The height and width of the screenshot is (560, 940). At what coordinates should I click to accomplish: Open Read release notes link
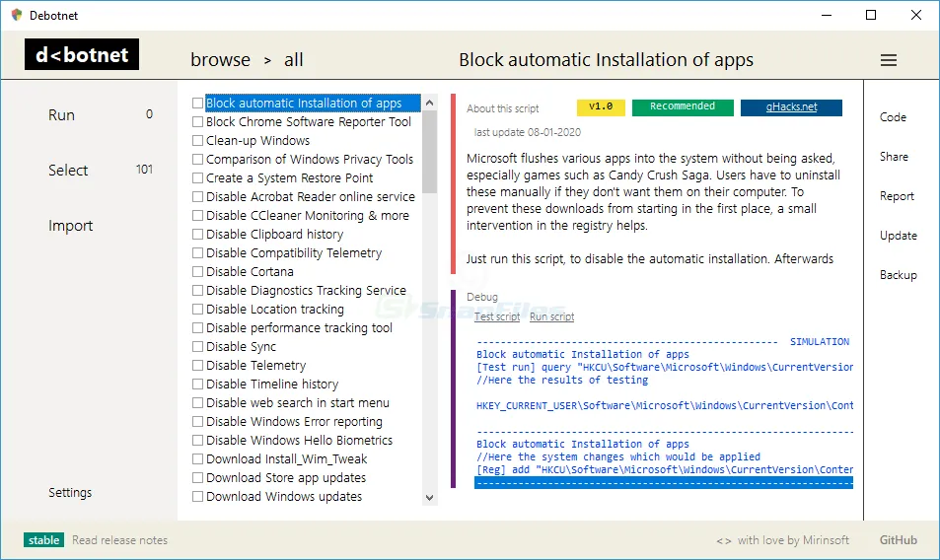pos(120,540)
